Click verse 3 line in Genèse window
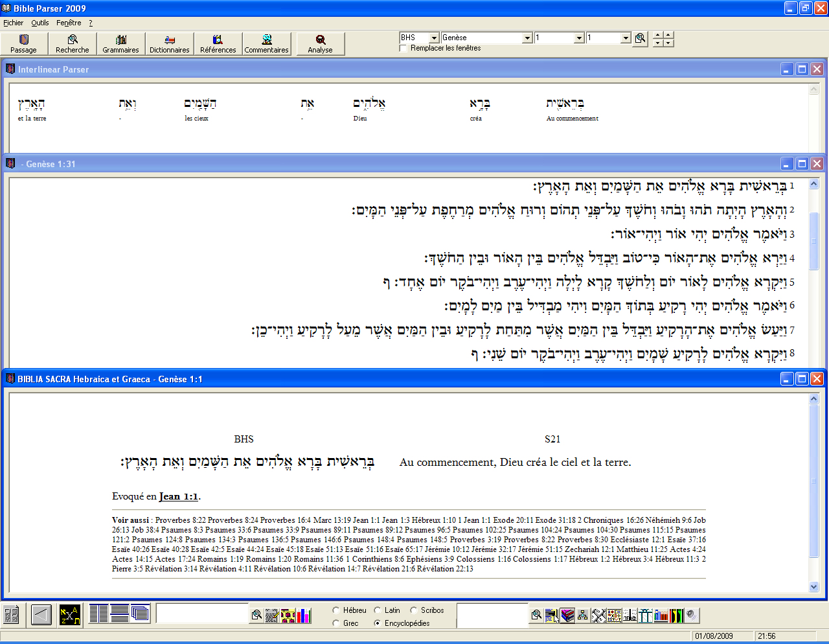This screenshot has height=644, width=829. tap(703, 233)
